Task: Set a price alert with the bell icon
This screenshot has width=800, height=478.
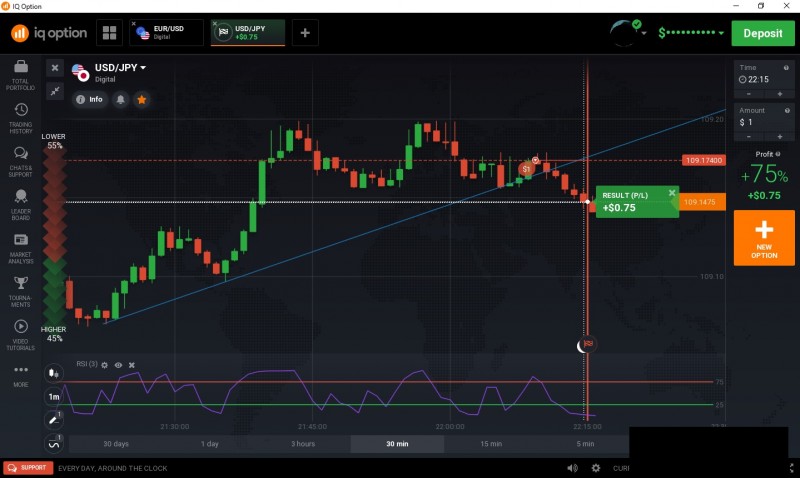Action: (x=120, y=99)
